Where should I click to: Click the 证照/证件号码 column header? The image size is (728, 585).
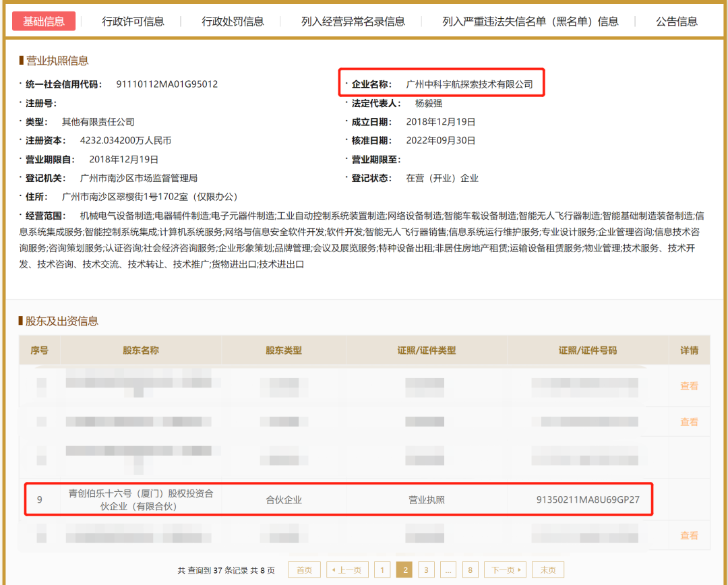tap(588, 350)
